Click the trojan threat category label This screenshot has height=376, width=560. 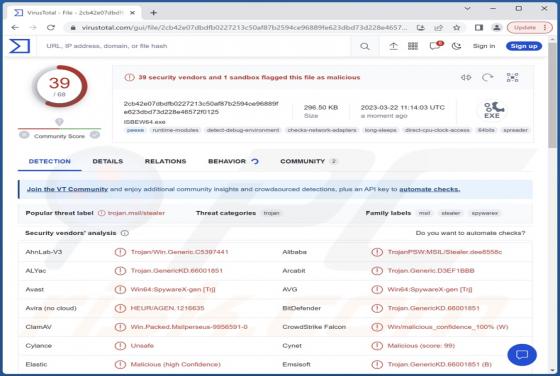tap(271, 213)
